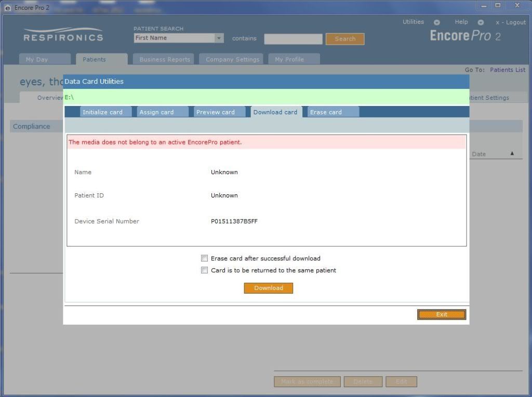
Task: Sort by Date column arrow
Action: tap(512, 153)
